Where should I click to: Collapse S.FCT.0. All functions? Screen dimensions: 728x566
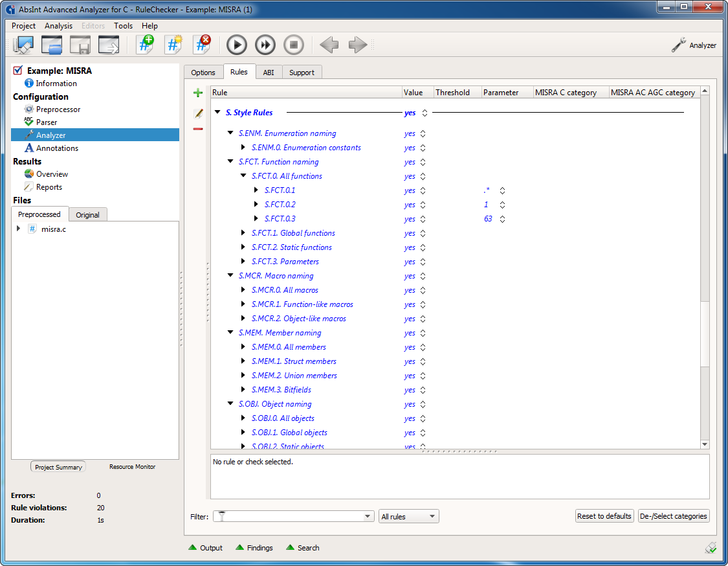pos(243,175)
